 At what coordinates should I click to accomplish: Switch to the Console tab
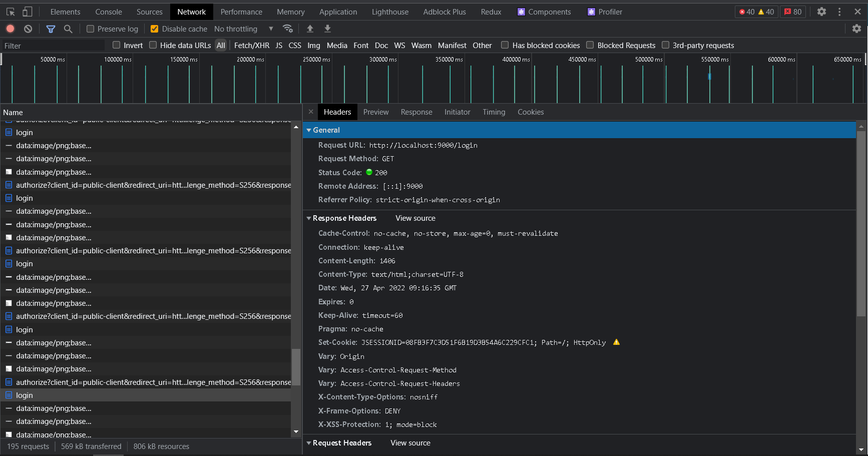pos(109,12)
